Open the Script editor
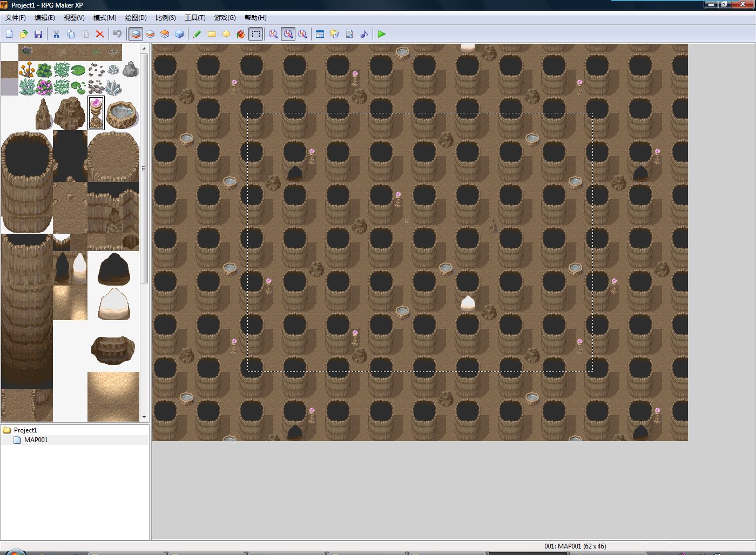Screen dimensions: 756x555 [x=349, y=34]
